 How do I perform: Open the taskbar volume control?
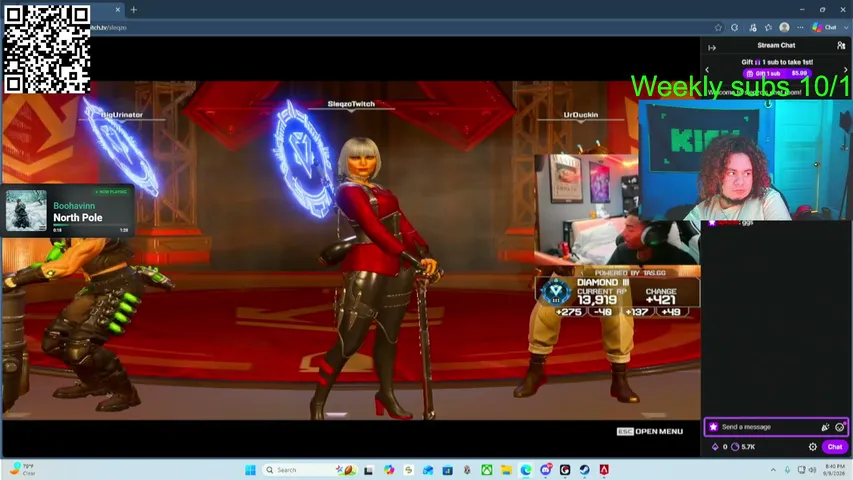(x=812, y=470)
